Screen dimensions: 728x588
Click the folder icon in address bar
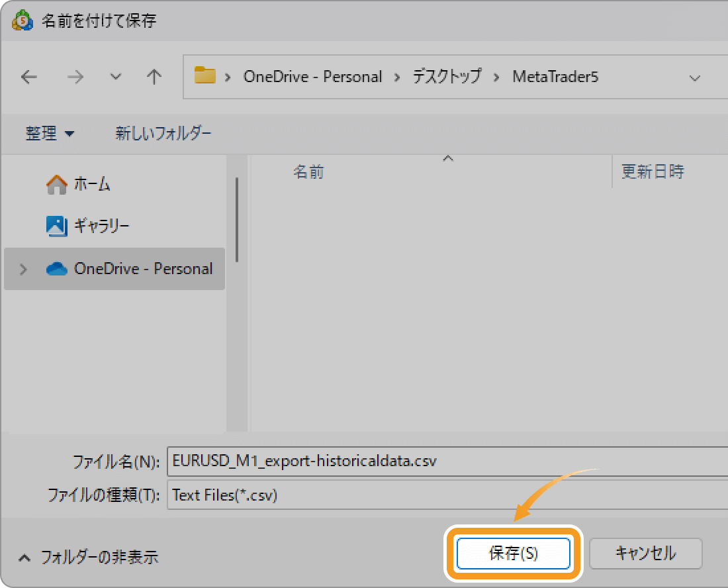(205, 75)
